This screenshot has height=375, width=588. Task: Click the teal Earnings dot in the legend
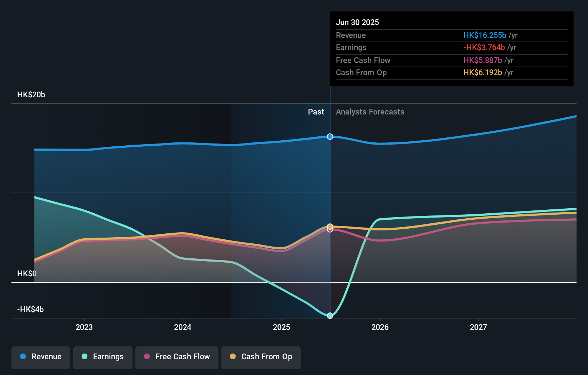(x=84, y=357)
